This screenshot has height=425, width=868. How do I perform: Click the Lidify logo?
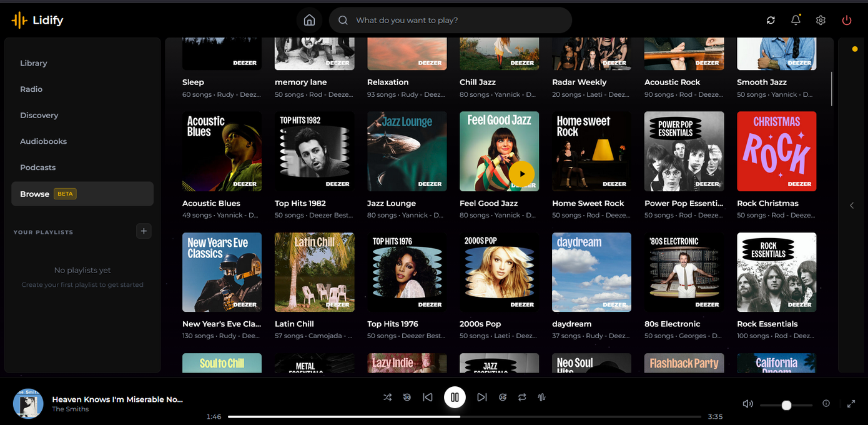37,20
